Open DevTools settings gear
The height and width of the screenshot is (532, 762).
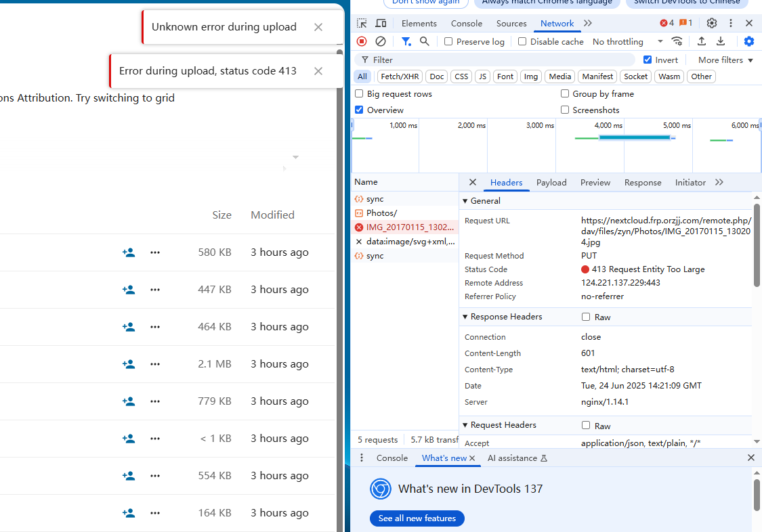712,23
